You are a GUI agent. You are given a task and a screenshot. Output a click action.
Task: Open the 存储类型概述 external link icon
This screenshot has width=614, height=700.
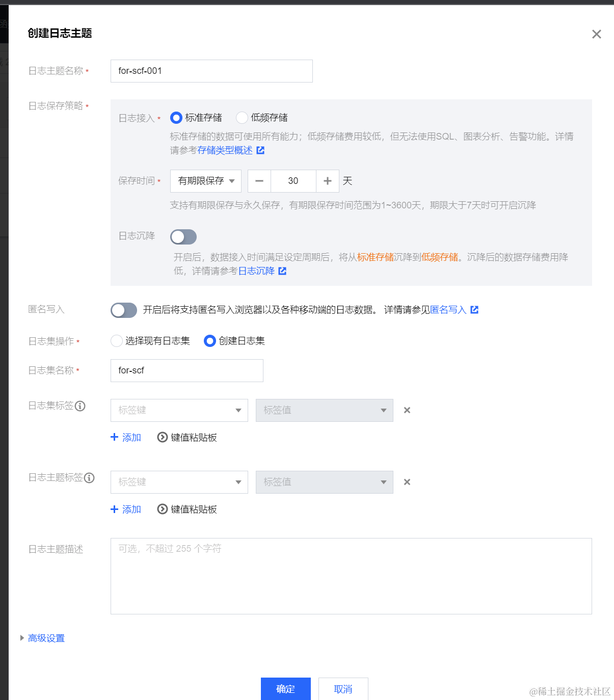(260, 150)
